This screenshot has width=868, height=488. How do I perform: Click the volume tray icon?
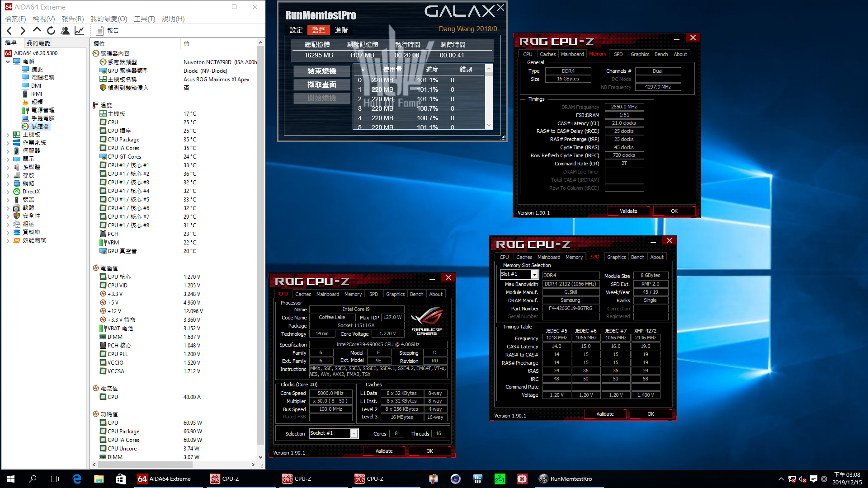(803, 479)
